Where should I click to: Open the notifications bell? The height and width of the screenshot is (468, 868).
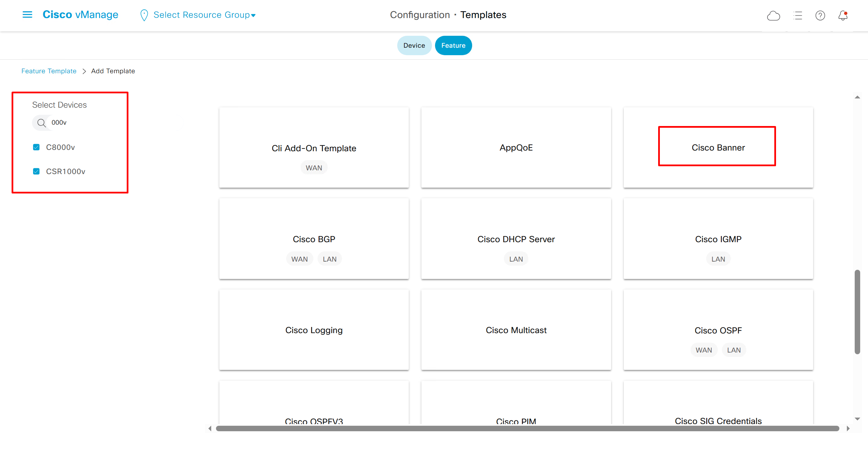tap(843, 16)
